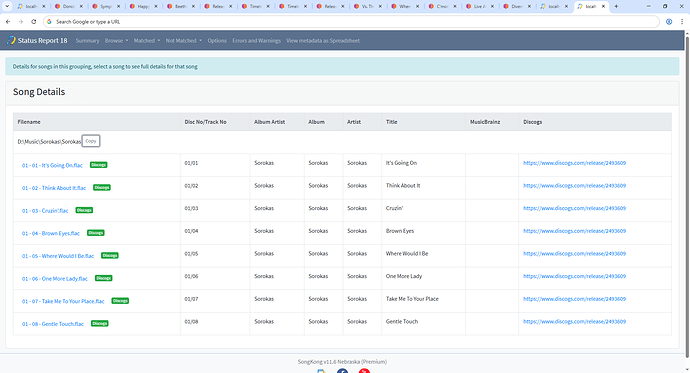690x373 pixels.
Task: Open file 01 - 08 - Gentle Touch.flac
Action: pyautogui.click(x=53, y=324)
